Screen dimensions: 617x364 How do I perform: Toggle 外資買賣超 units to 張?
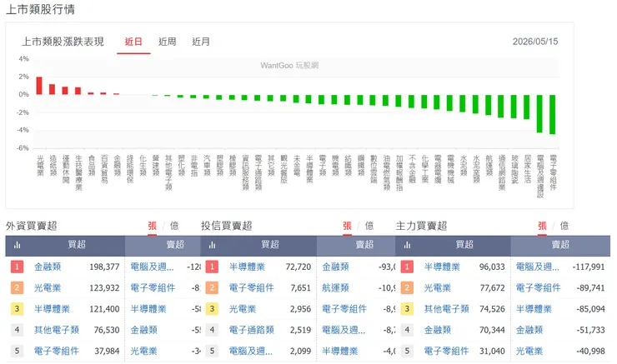152,226
